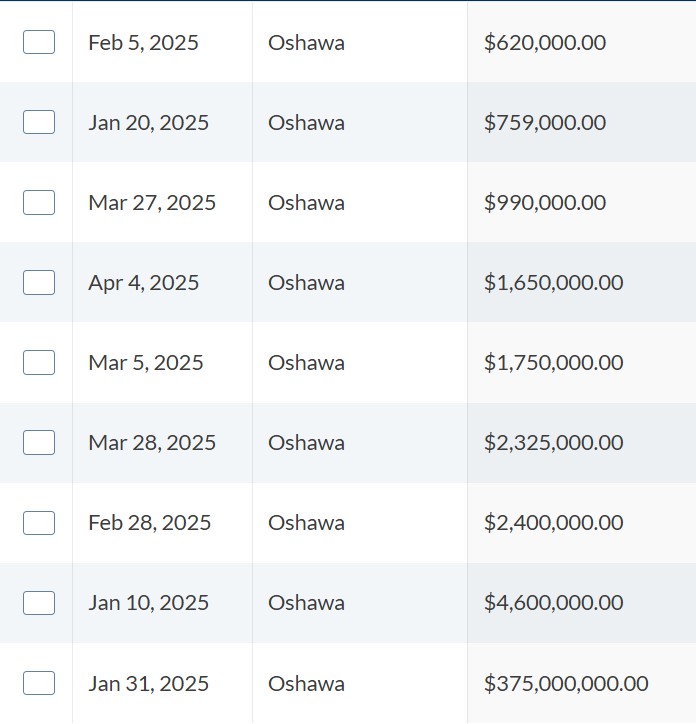696x724 pixels.
Task: Mark the Mar 5, 2025 row checkbox
Action: 39,362
